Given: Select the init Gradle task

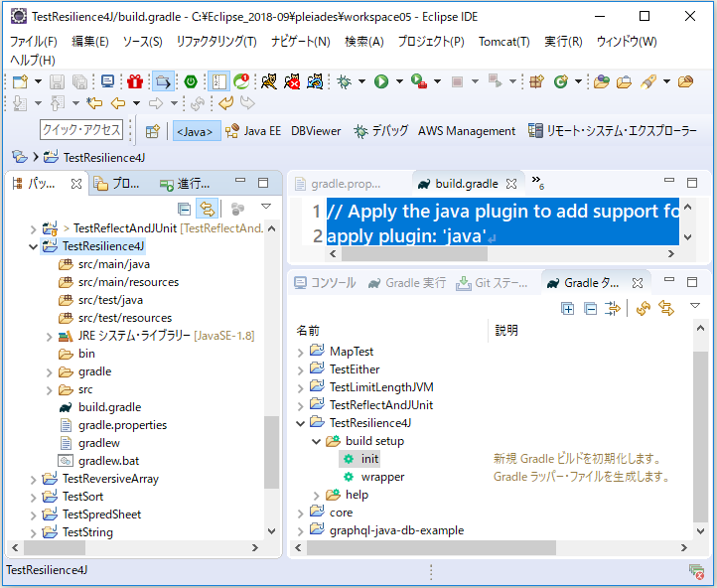Looking at the screenshot, I should coord(369,459).
